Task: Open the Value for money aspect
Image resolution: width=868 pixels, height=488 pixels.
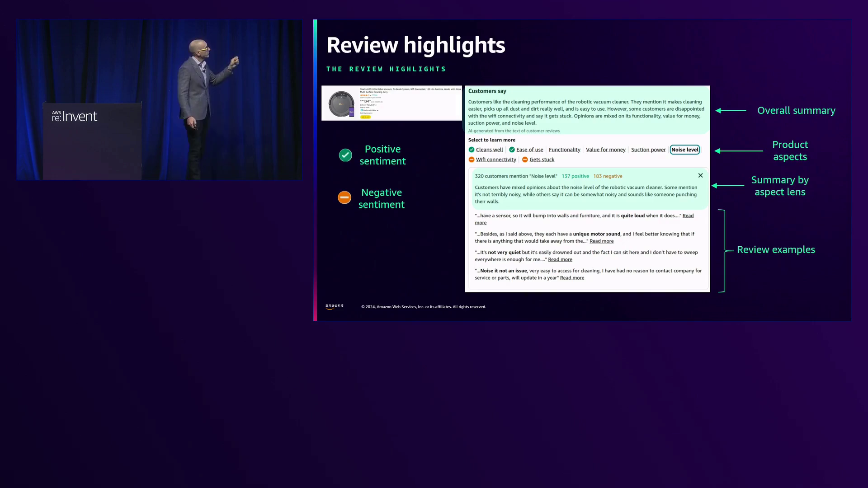Action: point(605,150)
